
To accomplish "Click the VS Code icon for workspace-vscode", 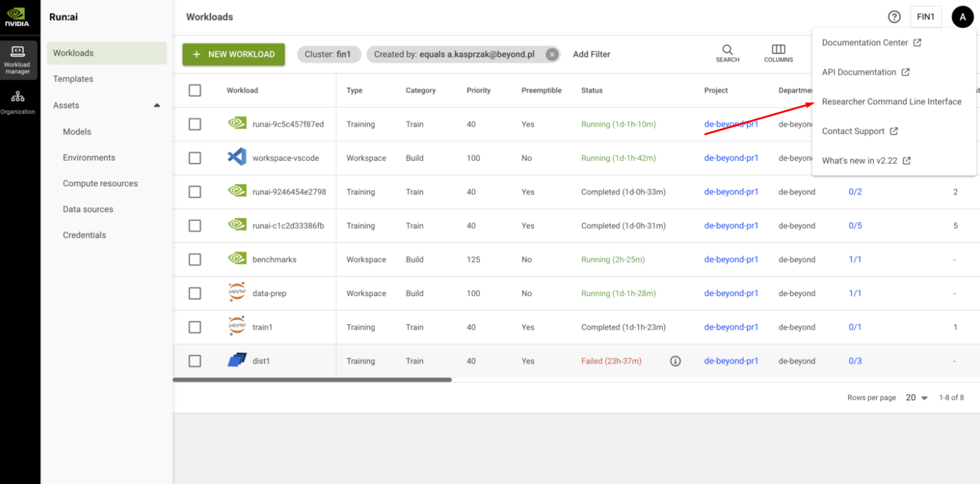I will [237, 157].
